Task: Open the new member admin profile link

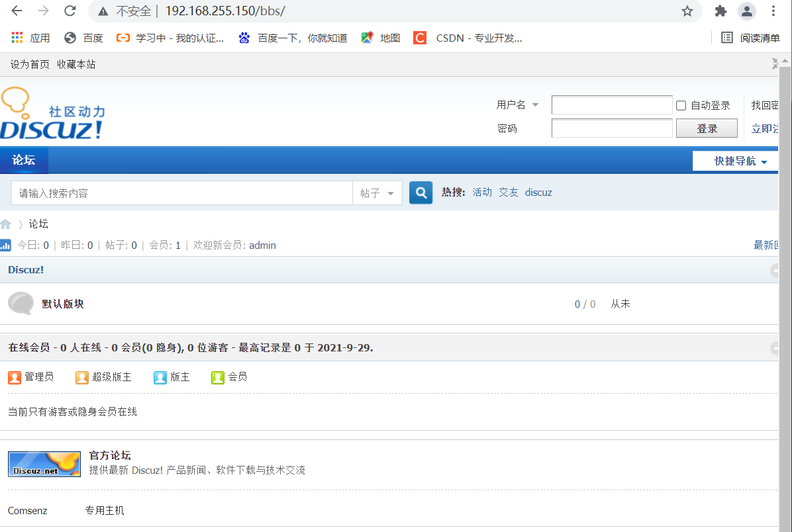Action: (262, 245)
